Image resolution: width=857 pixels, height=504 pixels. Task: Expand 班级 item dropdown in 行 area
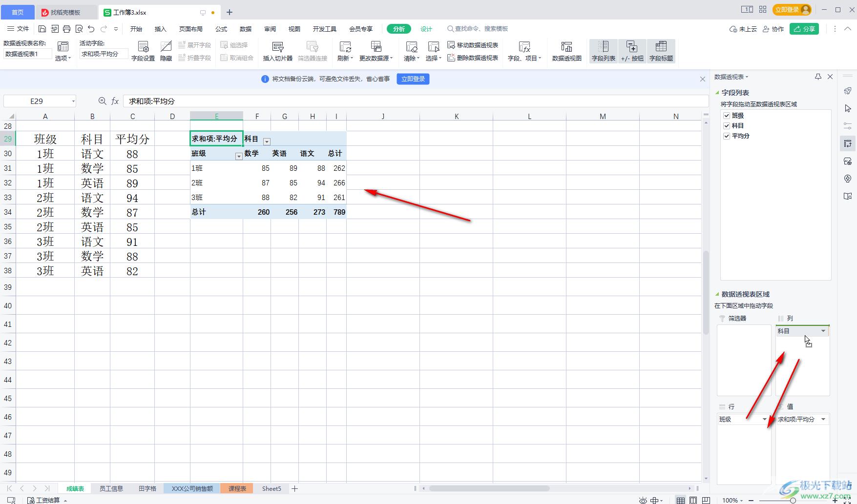point(765,420)
